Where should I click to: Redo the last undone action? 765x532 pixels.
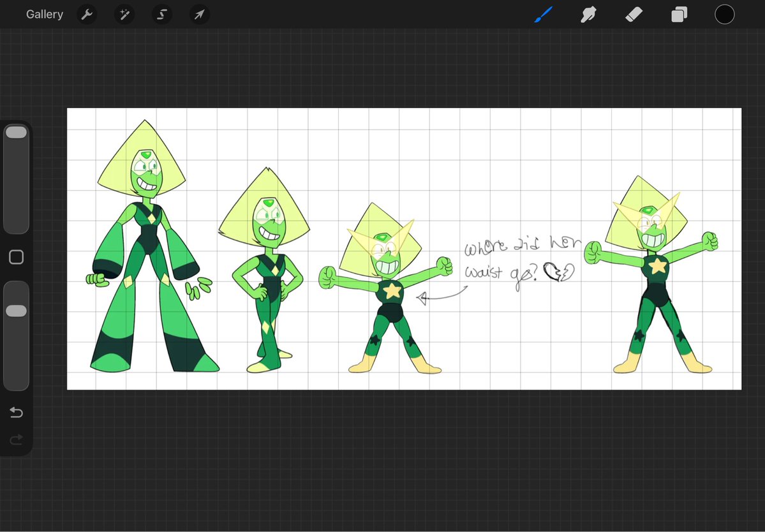click(16, 440)
